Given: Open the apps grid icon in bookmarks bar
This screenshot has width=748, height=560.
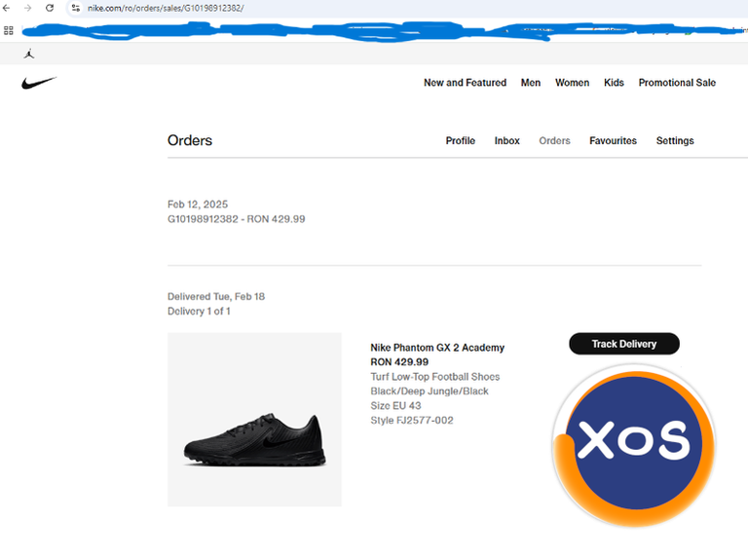Looking at the screenshot, I should [9, 31].
